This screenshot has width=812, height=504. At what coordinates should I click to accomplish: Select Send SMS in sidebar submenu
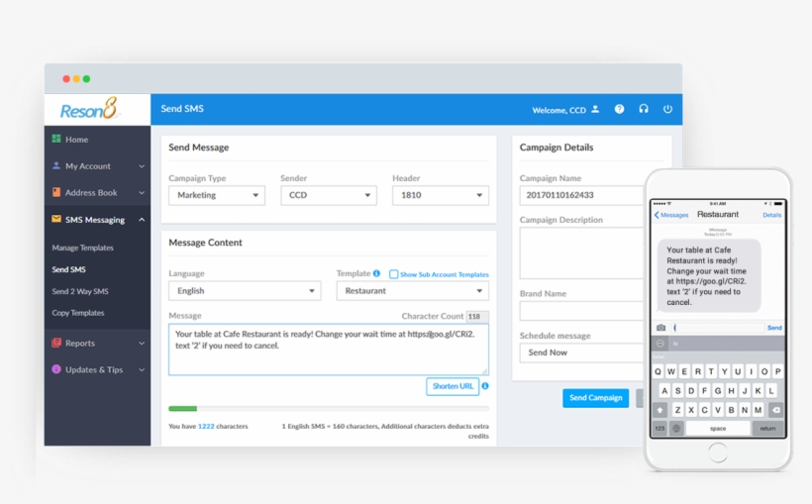[x=69, y=269]
